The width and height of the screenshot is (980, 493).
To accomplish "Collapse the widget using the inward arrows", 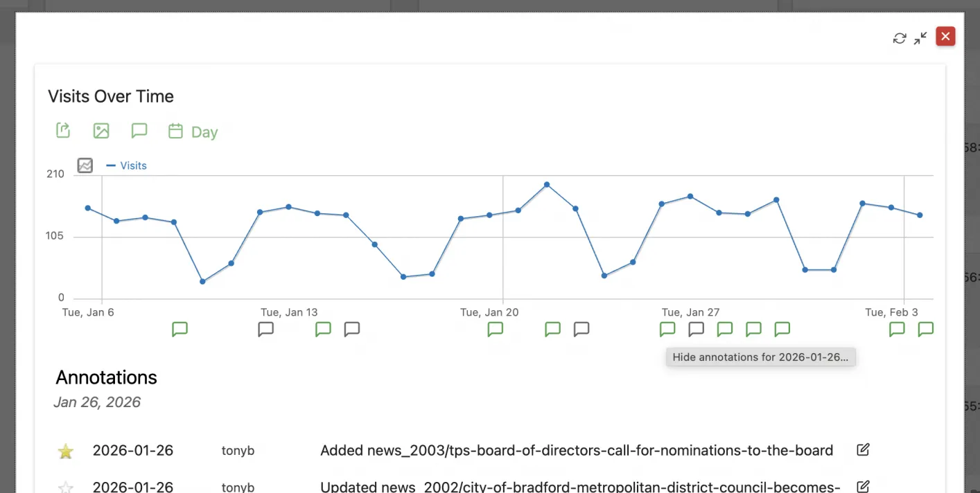I will point(920,38).
